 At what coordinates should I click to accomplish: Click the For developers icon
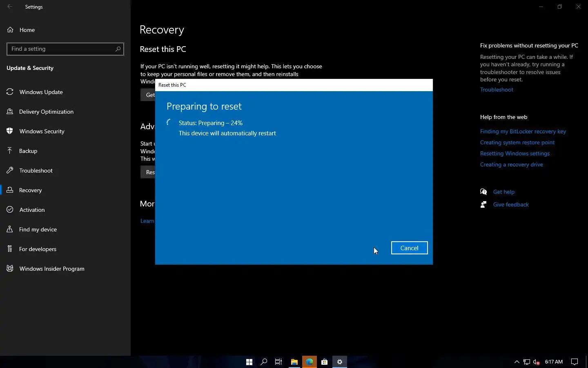pyautogui.click(x=10, y=249)
